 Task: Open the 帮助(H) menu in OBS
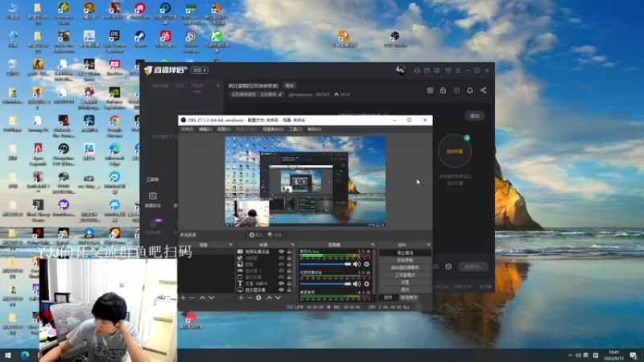click(314, 130)
